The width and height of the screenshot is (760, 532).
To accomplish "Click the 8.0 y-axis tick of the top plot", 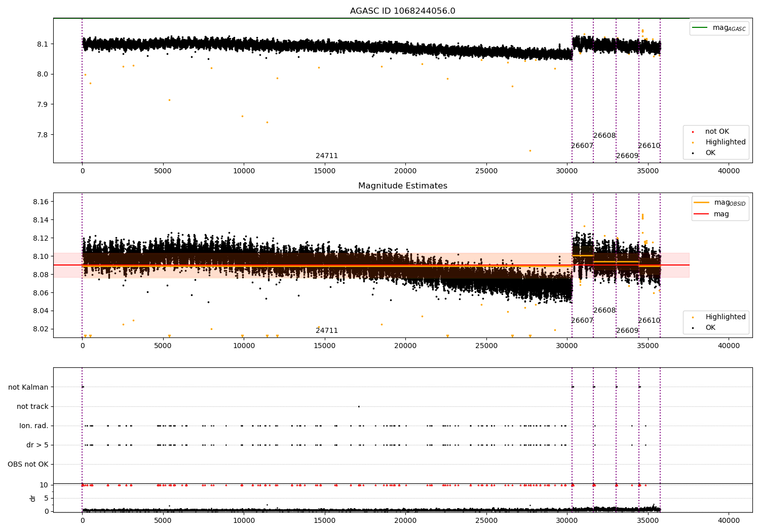I will pos(43,74).
